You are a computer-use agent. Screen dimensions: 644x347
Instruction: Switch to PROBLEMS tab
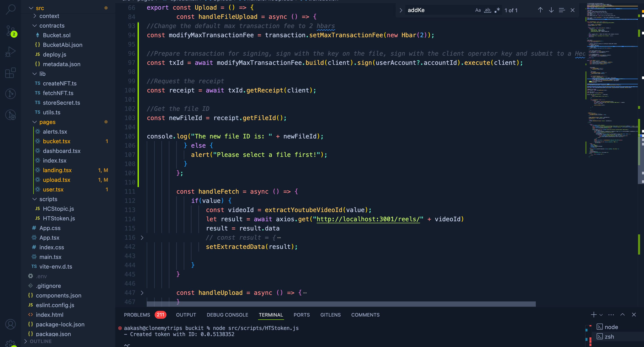tap(137, 315)
